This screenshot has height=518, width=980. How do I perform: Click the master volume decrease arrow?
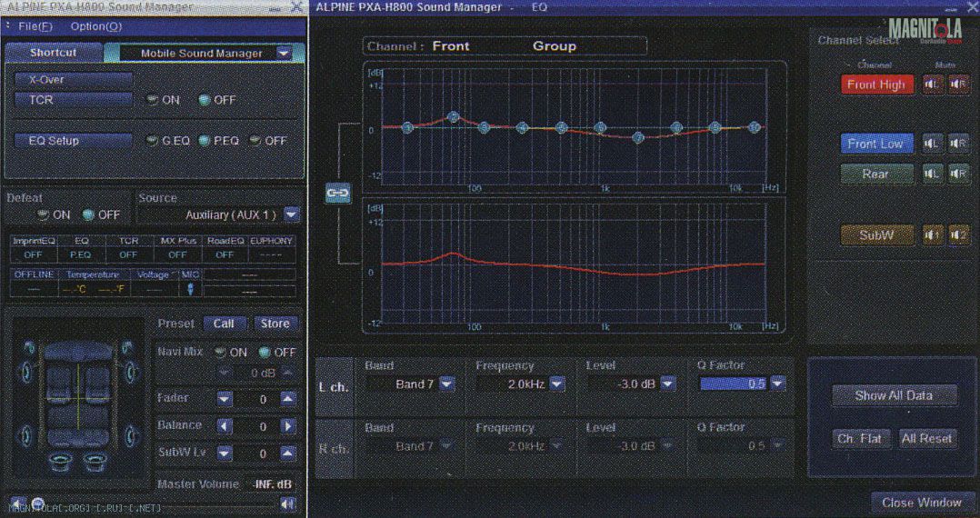pos(18,503)
